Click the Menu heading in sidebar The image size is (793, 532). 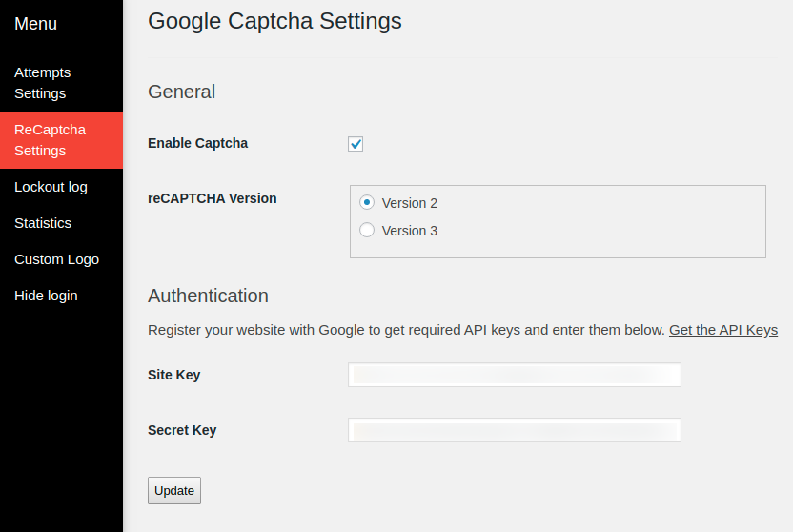[35, 24]
